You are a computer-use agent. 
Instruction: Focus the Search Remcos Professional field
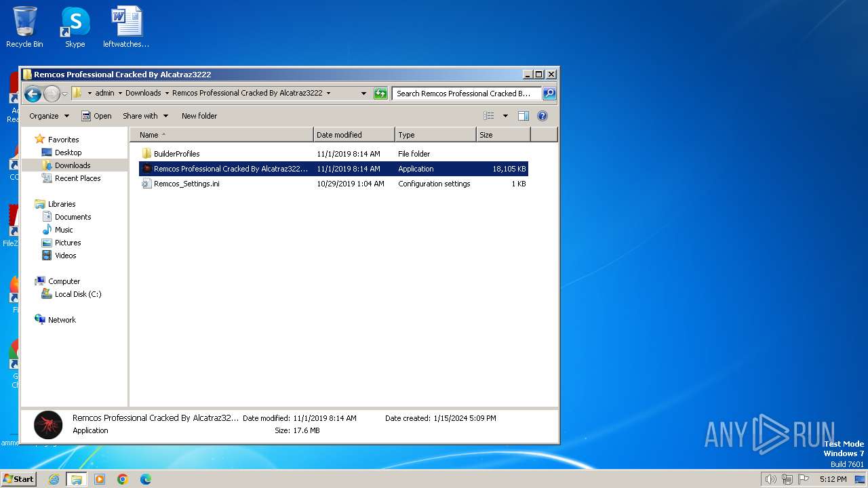[467, 94]
